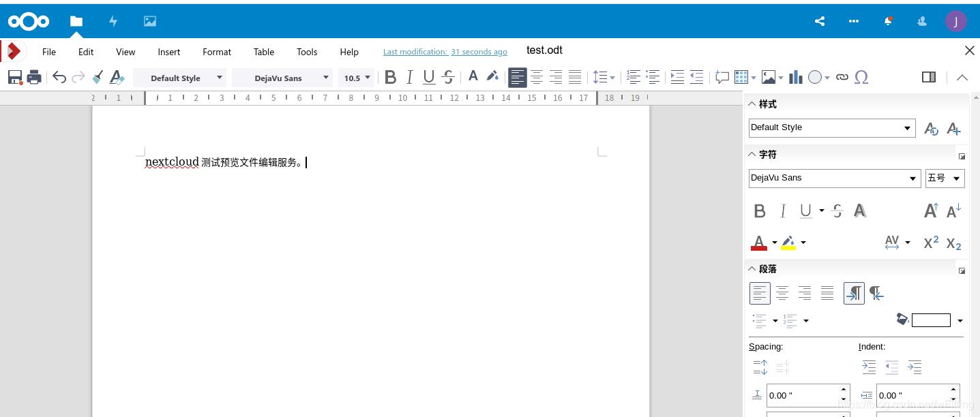The image size is (980, 417).
Task: Click the Nextcloud logo
Action: point(29,21)
